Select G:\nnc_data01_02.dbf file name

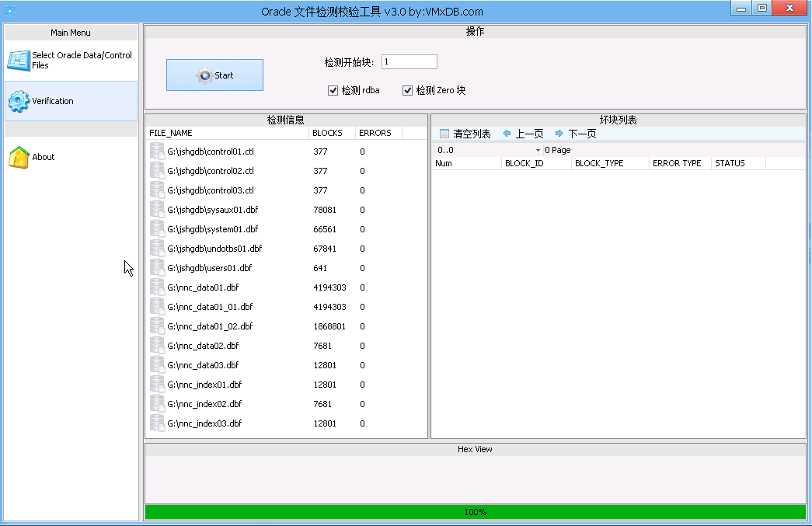point(211,326)
